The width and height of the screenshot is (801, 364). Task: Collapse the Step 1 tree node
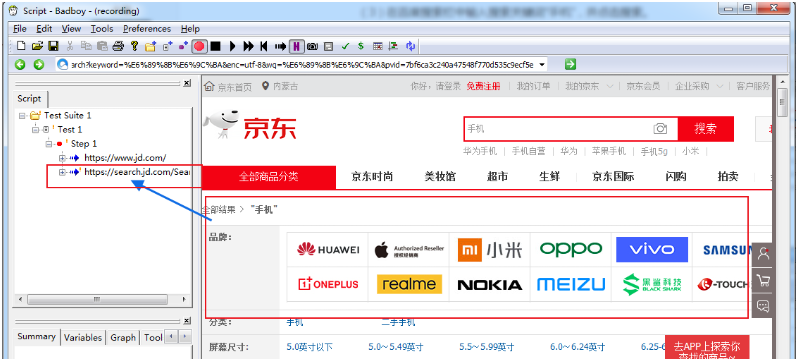pyautogui.click(x=49, y=144)
